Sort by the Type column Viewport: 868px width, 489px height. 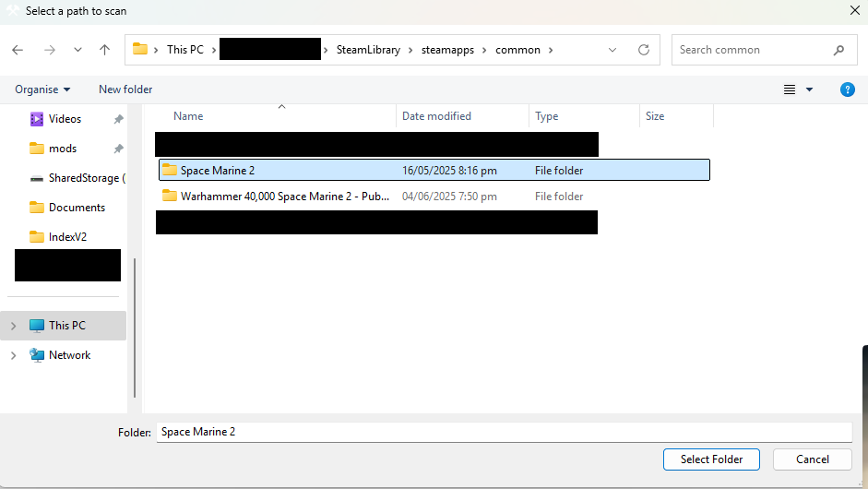[x=546, y=116]
